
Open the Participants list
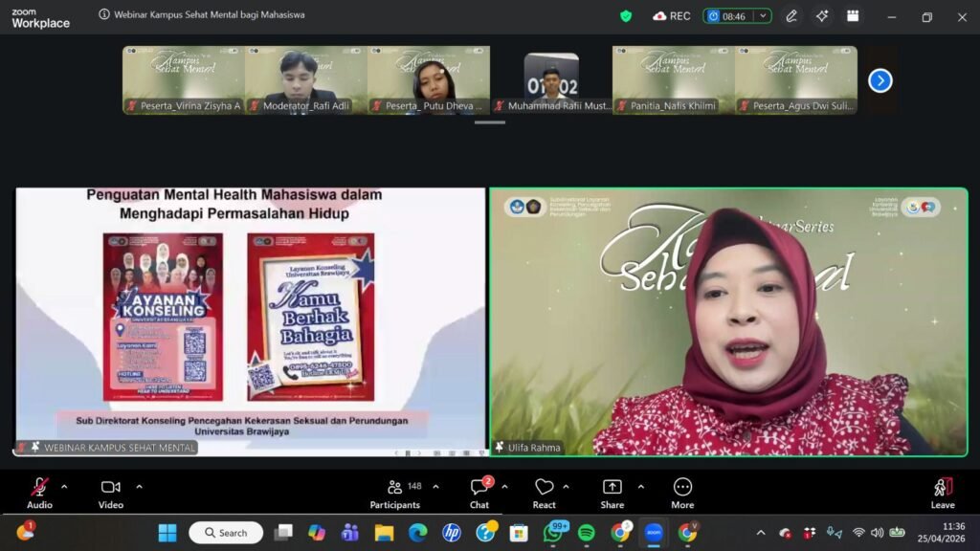(x=395, y=492)
